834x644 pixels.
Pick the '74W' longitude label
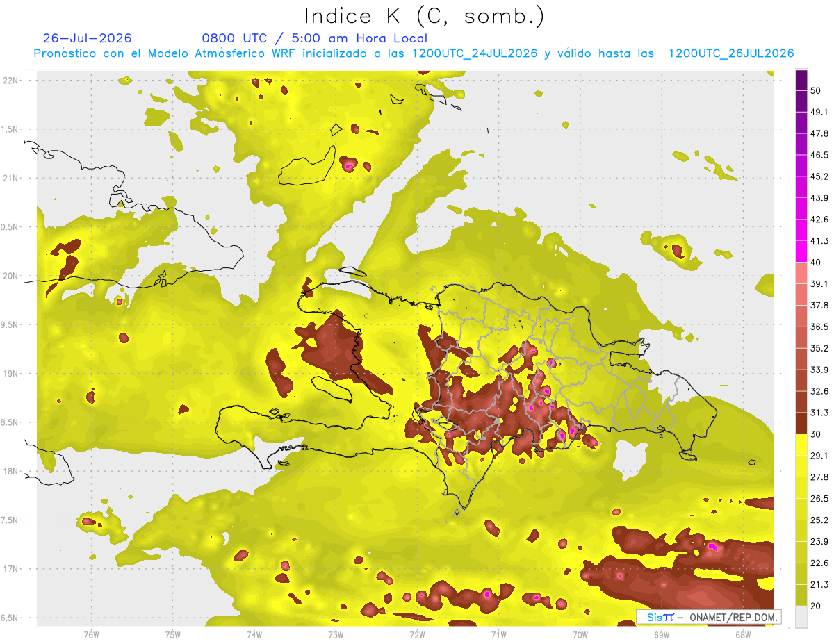(254, 634)
